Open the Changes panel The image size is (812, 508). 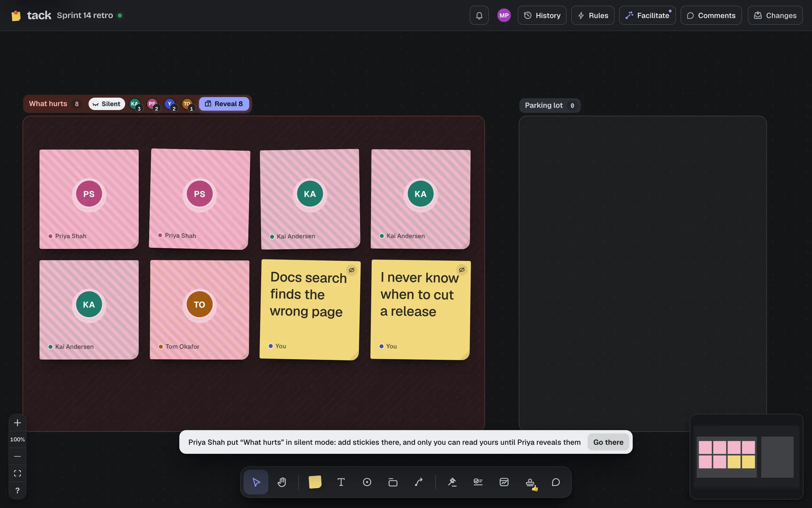775,15
